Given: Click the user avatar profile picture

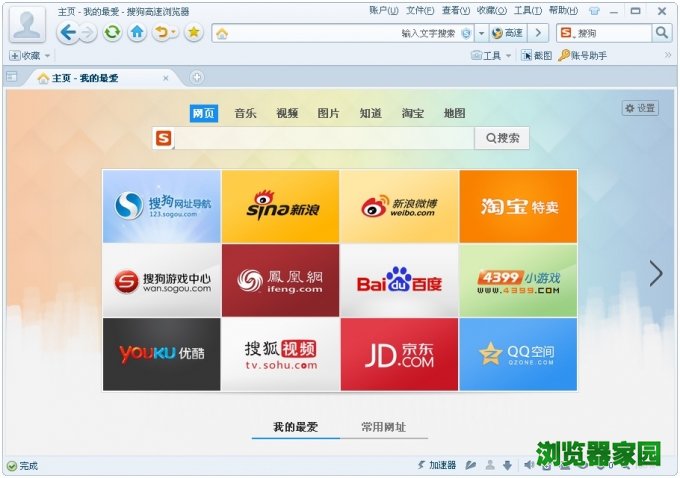Looking at the screenshot, I should coord(27,25).
